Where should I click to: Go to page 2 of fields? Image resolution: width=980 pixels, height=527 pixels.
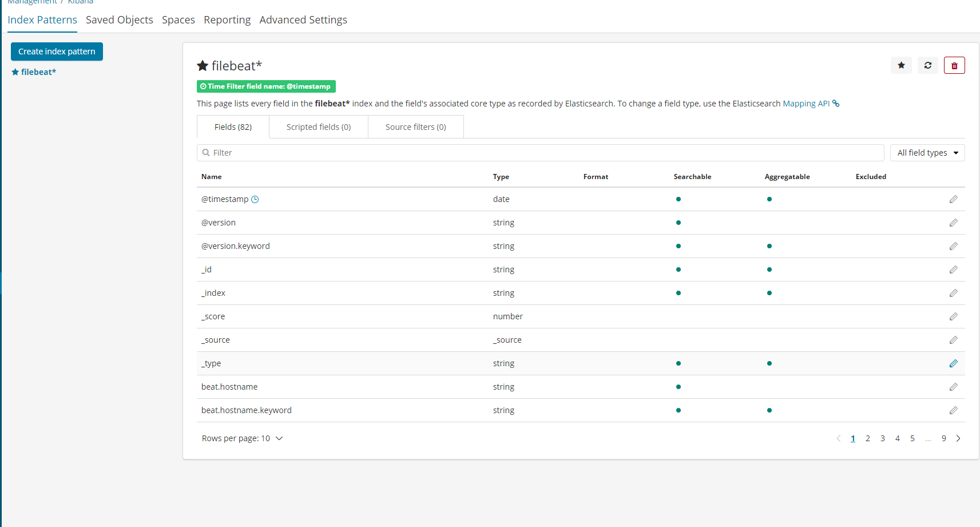(868, 438)
